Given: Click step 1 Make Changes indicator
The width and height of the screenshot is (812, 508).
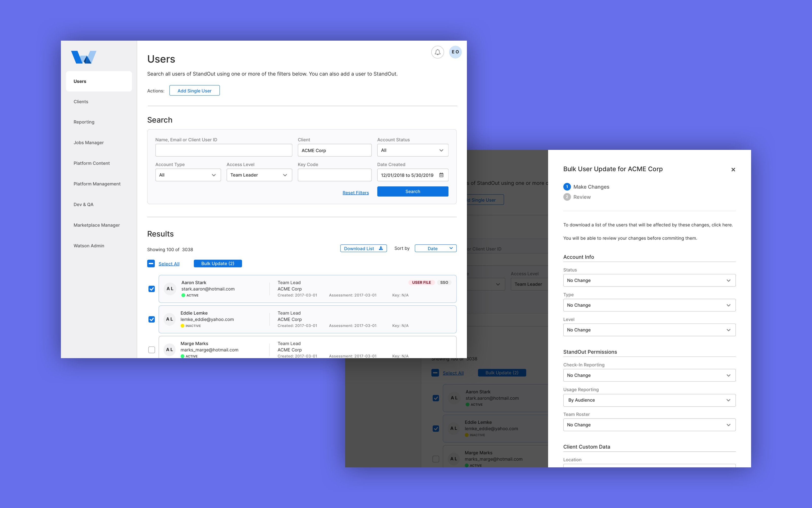Looking at the screenshot, I should click(567, 187).
